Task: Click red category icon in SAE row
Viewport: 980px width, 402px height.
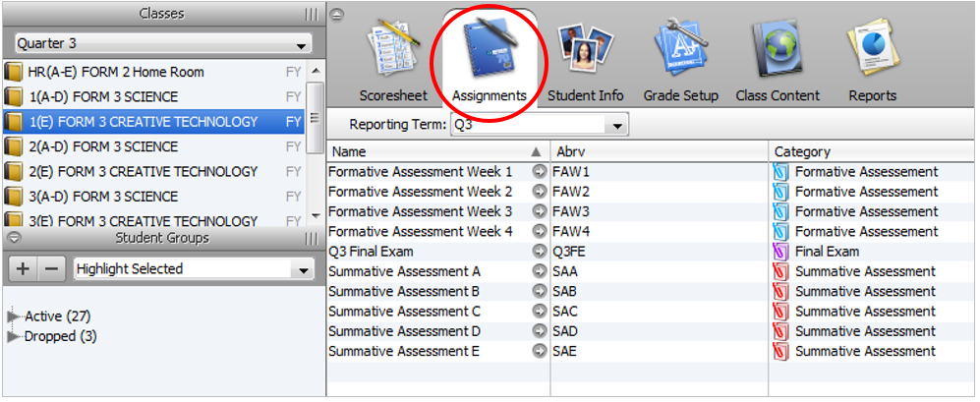Action: tap(781, 351)
